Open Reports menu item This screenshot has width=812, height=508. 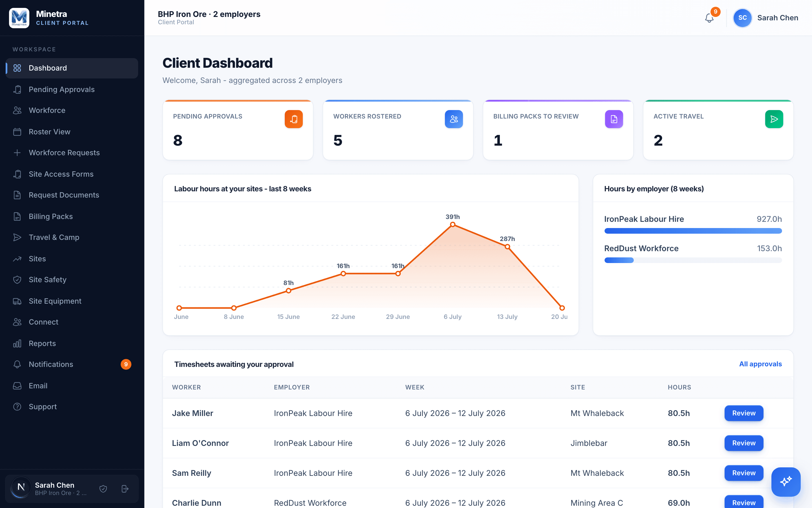72,343
